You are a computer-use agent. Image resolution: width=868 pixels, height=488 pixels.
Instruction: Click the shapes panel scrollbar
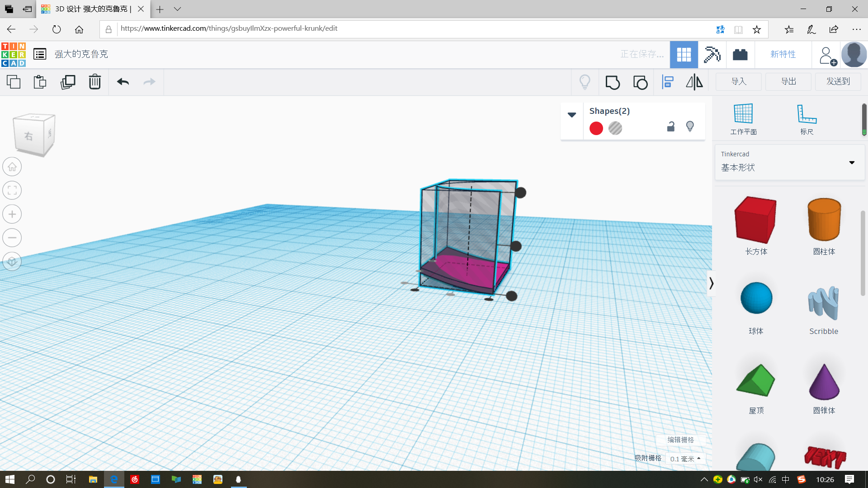tap(863, 253)
